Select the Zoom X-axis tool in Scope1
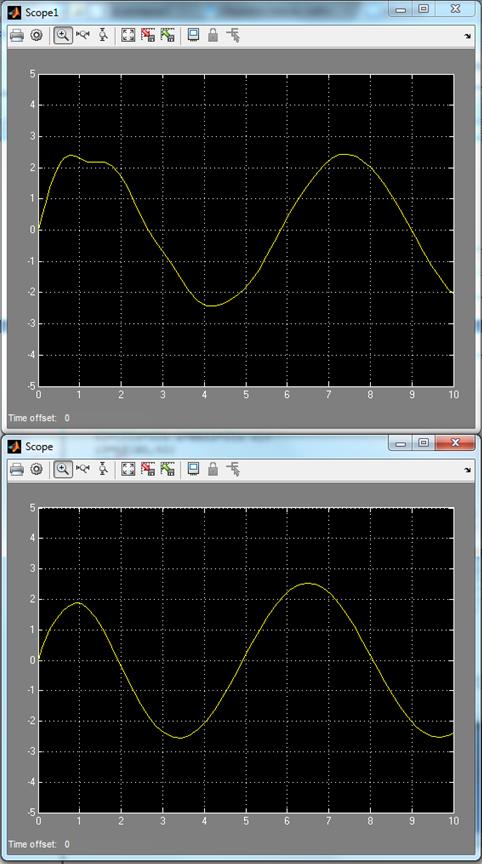The height and width of the screenshot is (864, 482). click(x=83, y=36)
